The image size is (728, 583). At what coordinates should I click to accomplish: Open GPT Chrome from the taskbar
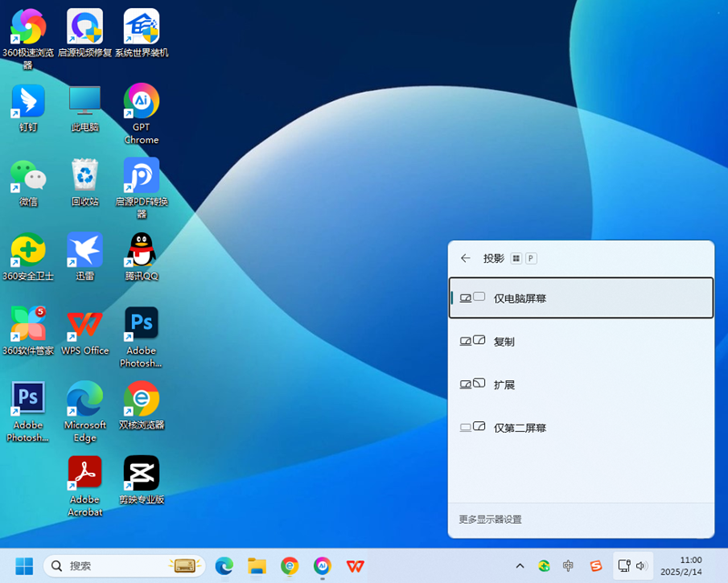tap(322, 566)
